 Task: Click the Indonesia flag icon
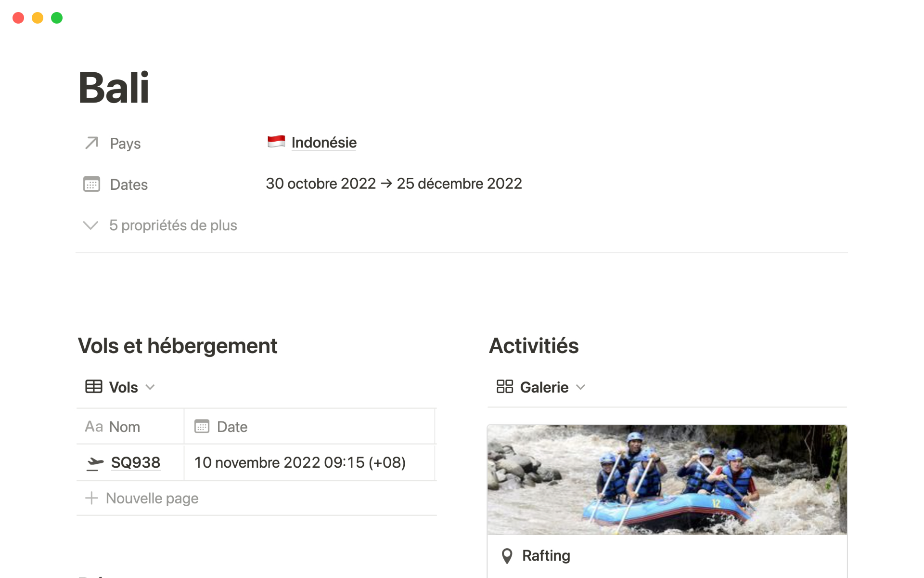tap(276, 142)
